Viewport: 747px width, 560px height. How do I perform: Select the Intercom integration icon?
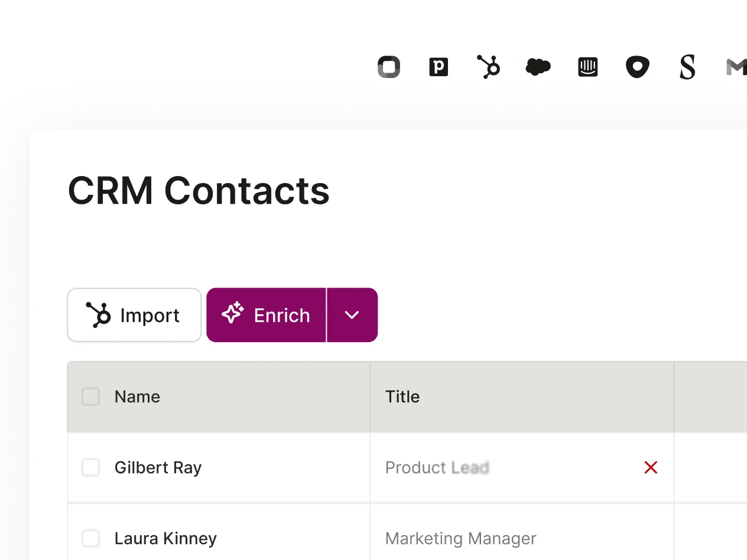pos(587,67)
